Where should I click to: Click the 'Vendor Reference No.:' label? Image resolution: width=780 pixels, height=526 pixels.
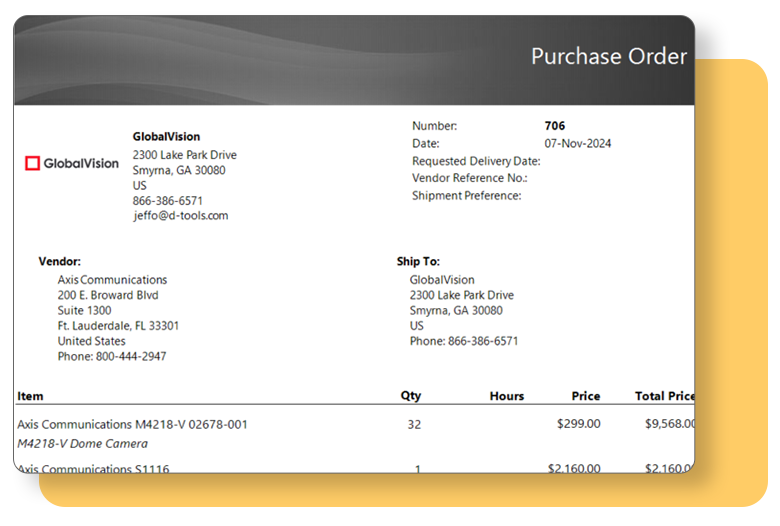pos(470,178)
